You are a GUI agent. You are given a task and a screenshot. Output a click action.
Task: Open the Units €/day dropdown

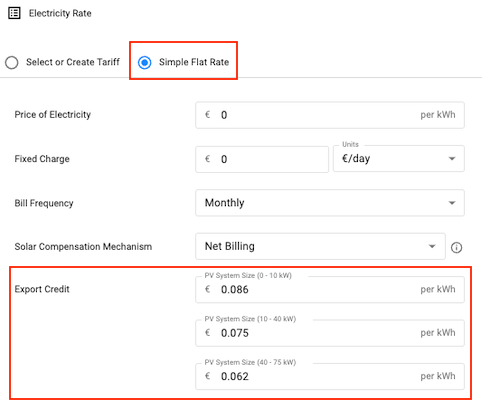tap(399, 159)
